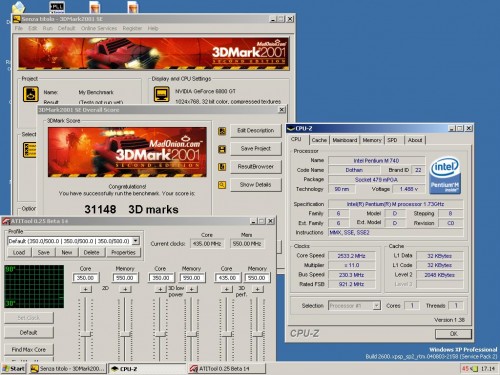
Task: Expand the Processor #1 selection combo box
Action: coord(376,305)
